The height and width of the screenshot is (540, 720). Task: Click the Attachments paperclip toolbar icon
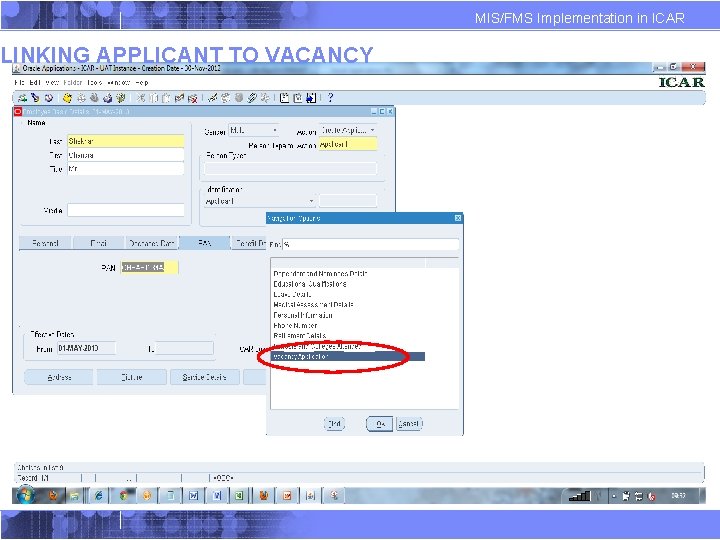tap(252, 98)
